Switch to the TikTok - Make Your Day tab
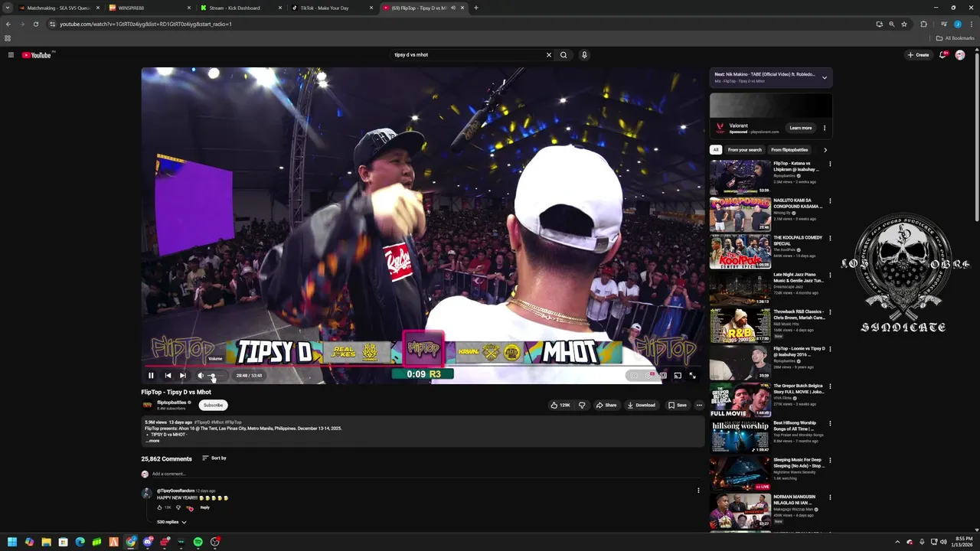Viewport: 980px width, 551px height. [332, 8]
